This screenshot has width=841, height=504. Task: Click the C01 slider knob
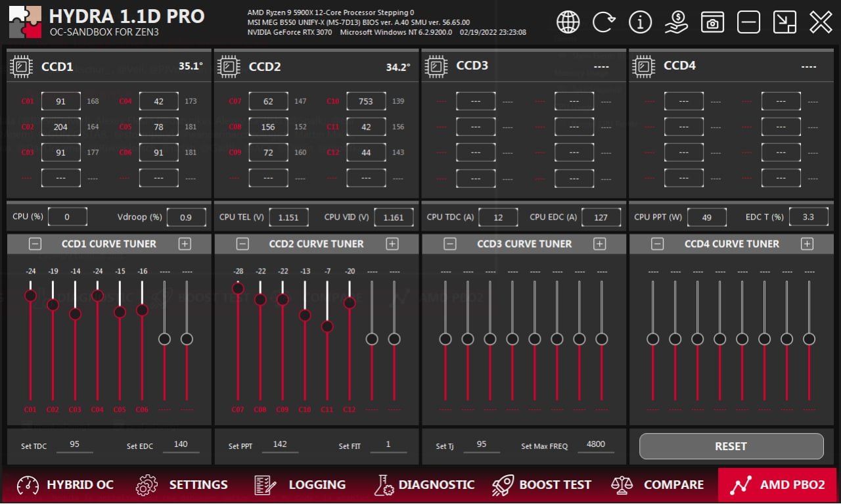point(30,296)
